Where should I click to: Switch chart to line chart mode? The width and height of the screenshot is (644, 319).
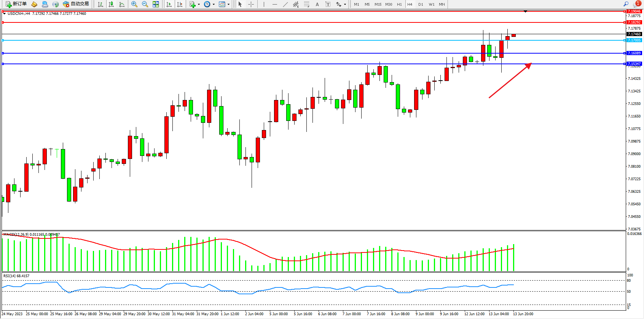[x=122, y=4]
